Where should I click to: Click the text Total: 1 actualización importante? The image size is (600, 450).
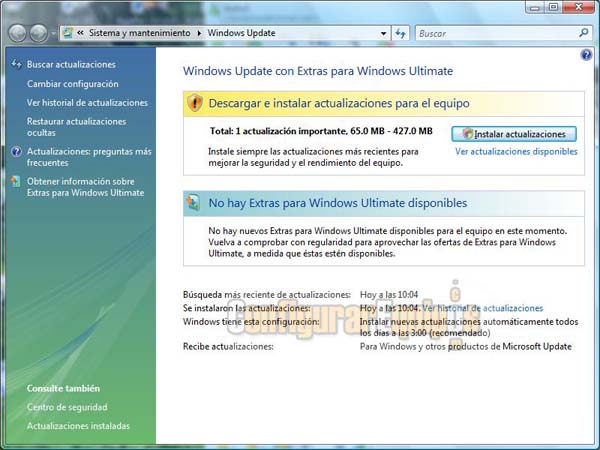coord(277,131)
